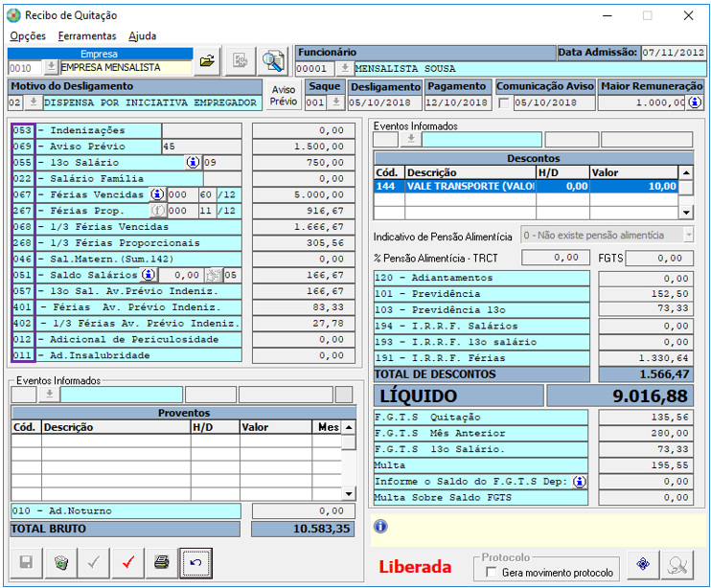Click info icon on Férias Vencidas row

click(157, 194)
